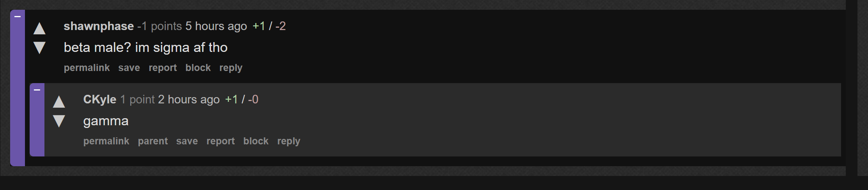Downvote shawnphase's comment
Image resolution: width=868 pixels, height=190 pixels.
pyautogui.click(x=39, y=48)
